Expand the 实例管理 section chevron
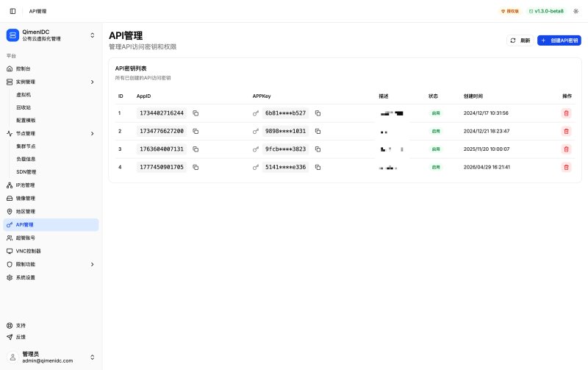Image resolution: width=588 pixels, height=370 pixels. [x=93, y=82]
